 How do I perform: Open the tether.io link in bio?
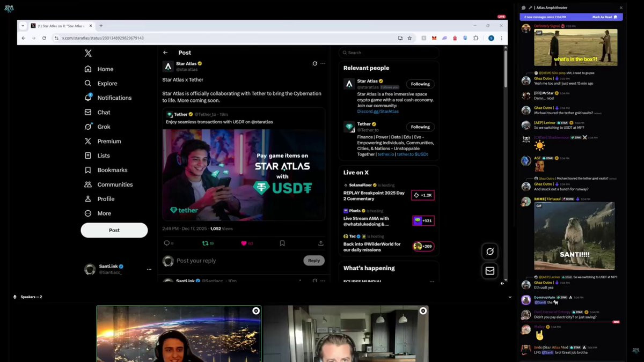[385, 154]
